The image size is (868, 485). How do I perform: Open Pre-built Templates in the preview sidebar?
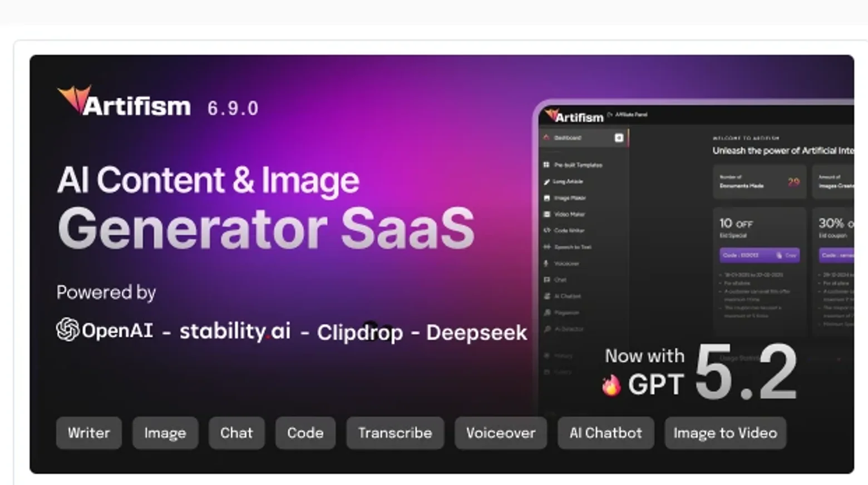coord(578,165)
